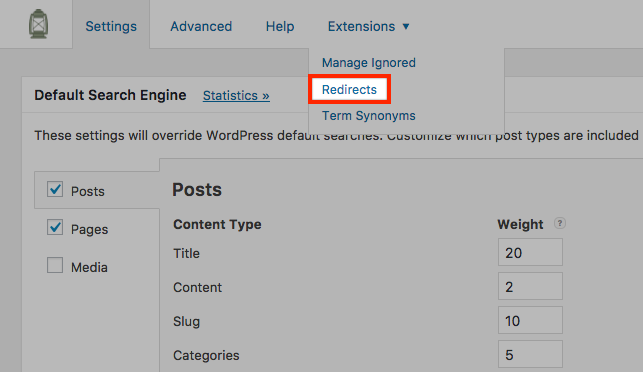The height and width of the screenshot is (372, 643).
Task: Focus the Title weight field
Action: [x=530, y=252]
